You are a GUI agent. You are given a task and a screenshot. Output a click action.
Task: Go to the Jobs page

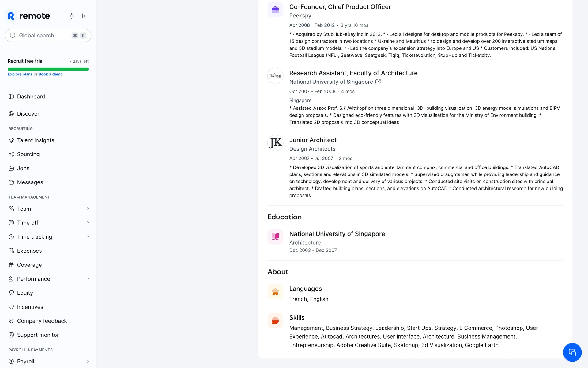tap(23, 168)
